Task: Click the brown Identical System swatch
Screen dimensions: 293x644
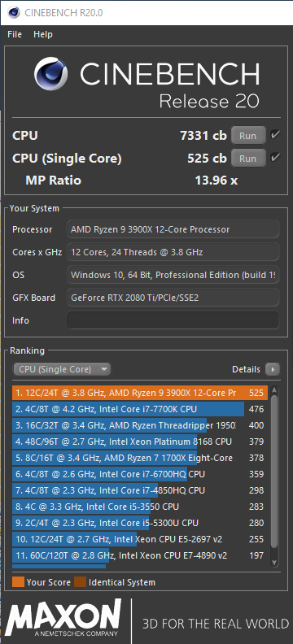Action: tap(80, 582)
